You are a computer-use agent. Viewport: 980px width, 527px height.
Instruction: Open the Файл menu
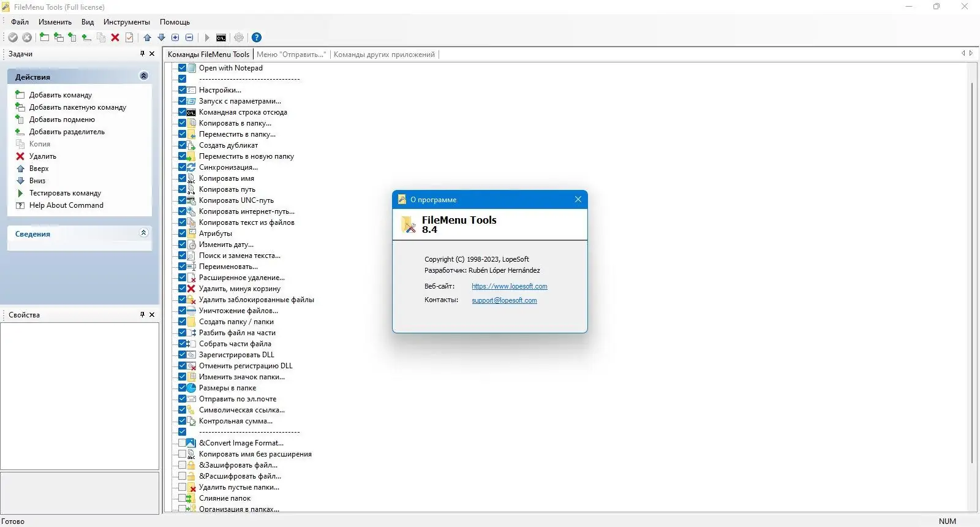(20, 22)
